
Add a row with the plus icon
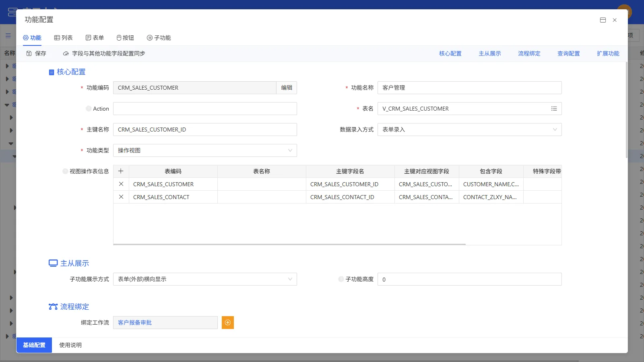(x=121, y=171)
